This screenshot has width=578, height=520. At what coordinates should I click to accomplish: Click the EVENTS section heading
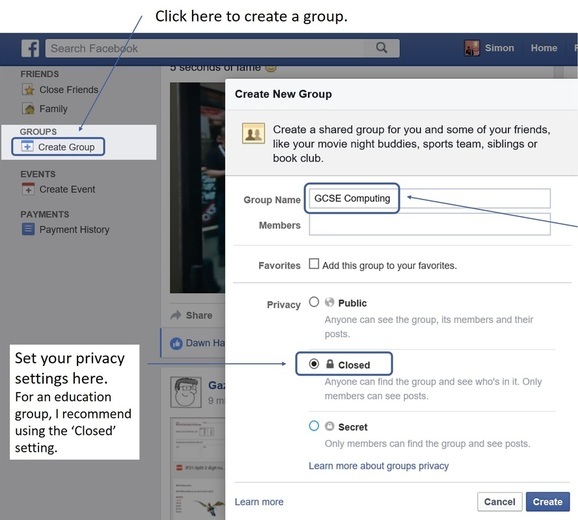pos(38,174)
